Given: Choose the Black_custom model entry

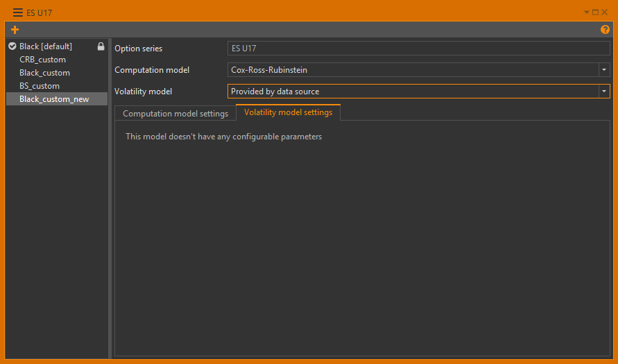Looking at the screenshot, I should (44, 73).
